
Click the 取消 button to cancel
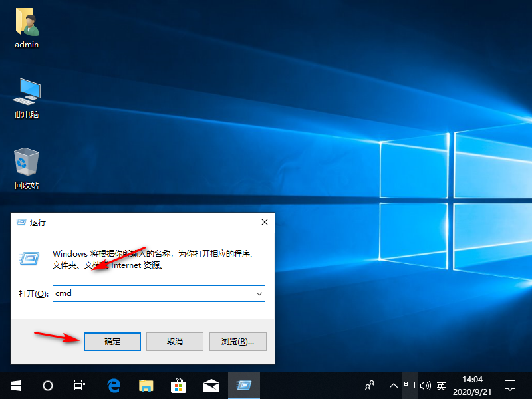174,341
